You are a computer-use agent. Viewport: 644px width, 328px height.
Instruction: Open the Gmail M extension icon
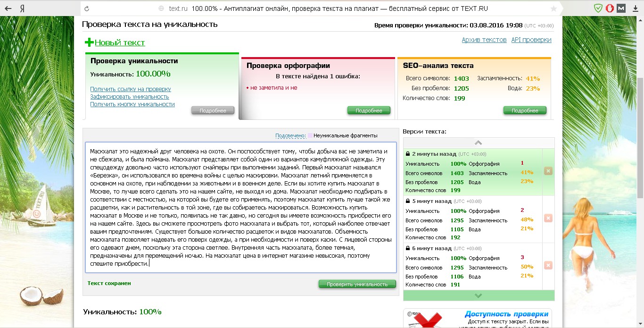pyautogui.click(x=621, y=8)
